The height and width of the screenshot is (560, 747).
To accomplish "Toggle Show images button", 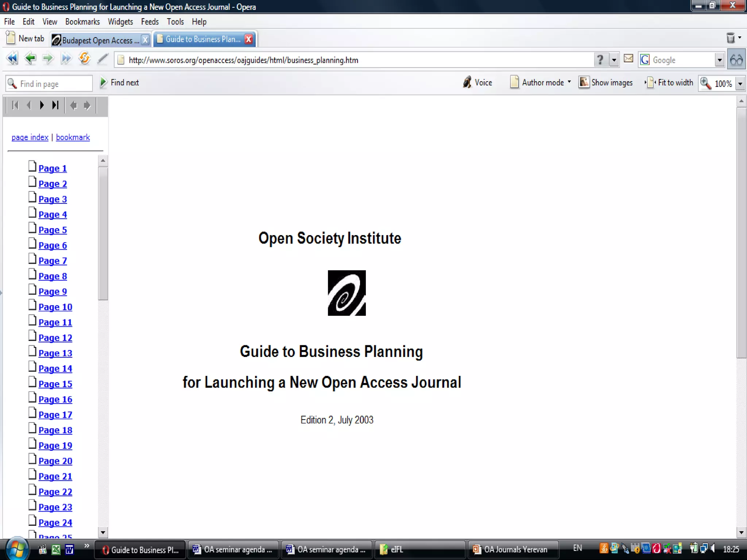I will tap(605, 83).
